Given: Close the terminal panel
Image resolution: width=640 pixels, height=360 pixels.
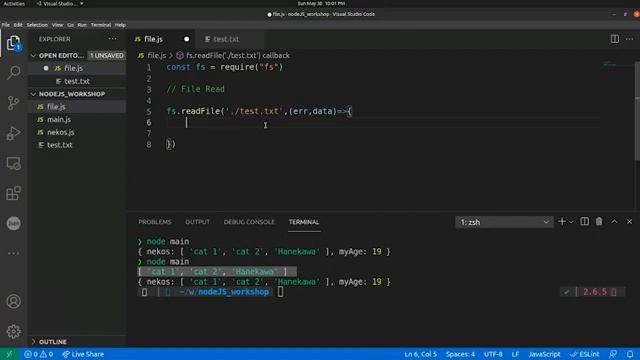Looking at the screenshot, I should [629, 222].
